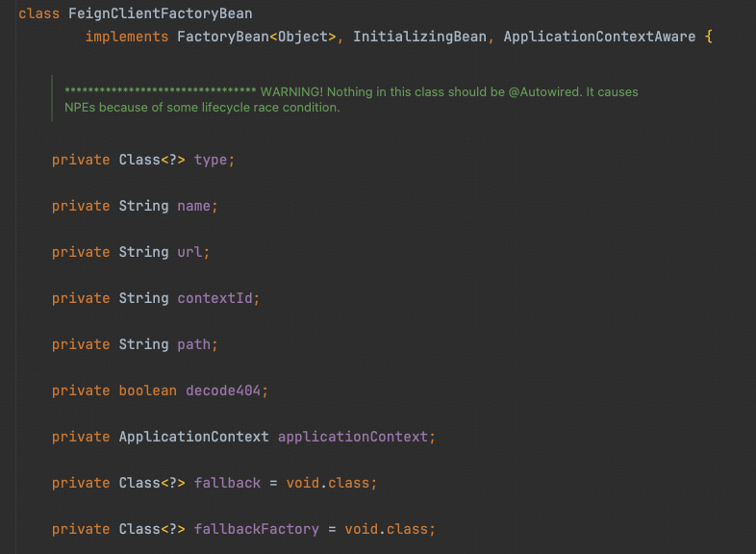Click the 'fallback' field name
The width and height of the screenshot is (756, 554).
(227, 483)
